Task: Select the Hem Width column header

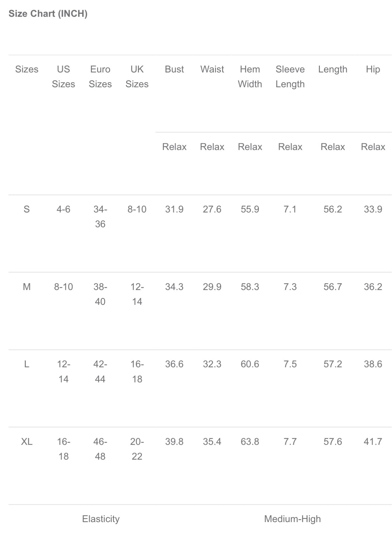Action: click(x=250, y=77)
